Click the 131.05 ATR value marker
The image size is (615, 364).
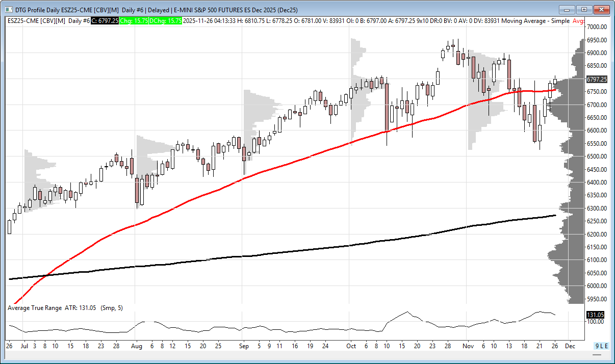[x=596, y=315]
